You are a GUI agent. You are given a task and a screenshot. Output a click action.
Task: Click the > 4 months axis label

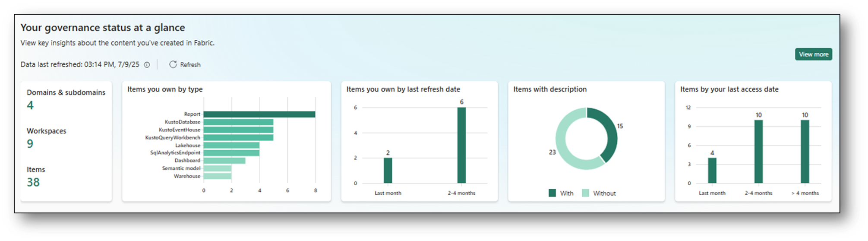point(805,193)
